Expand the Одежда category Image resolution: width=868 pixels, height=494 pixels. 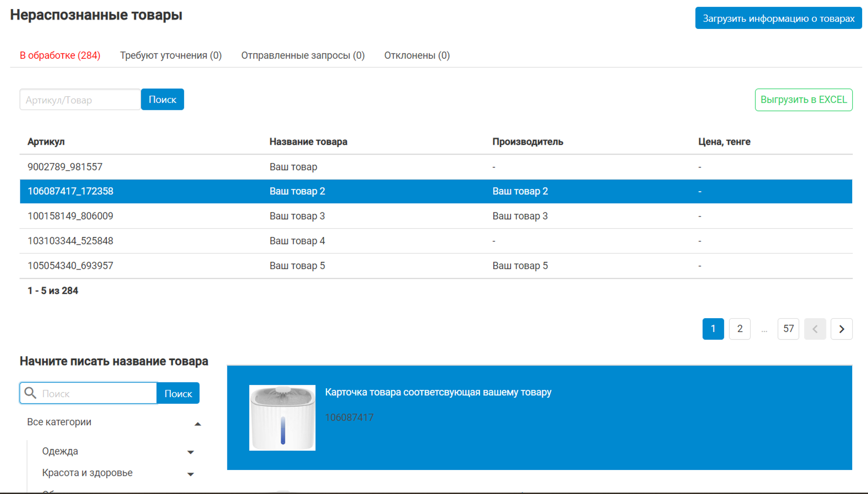[190, 452]
